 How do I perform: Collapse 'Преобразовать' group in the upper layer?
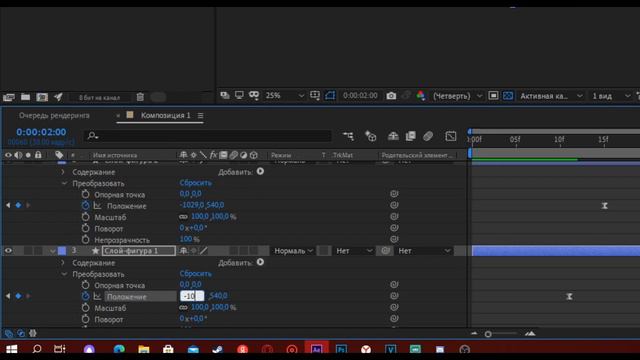[64, 183]
